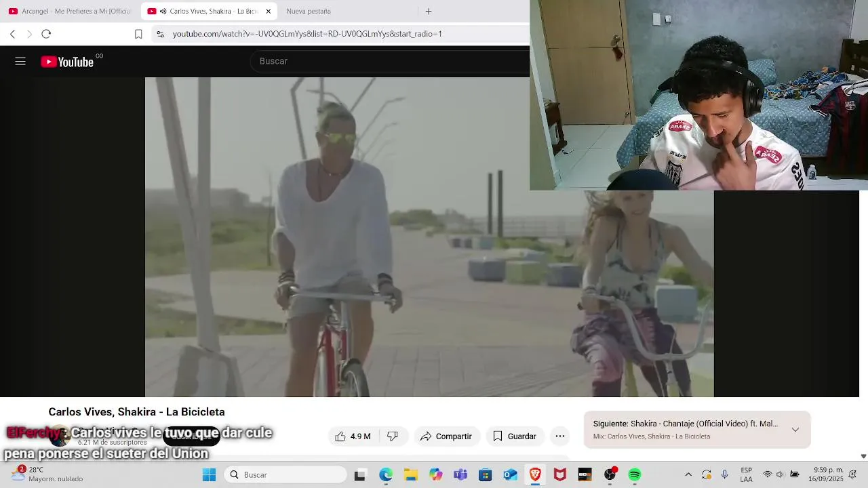Click the microphone icon in system tray
868x488 pixels.
[x=725, y=475]
